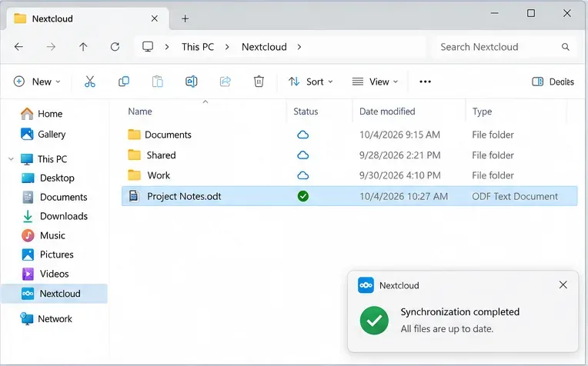Click the Search Nextcloud field
Viewport: 588px width, 366px height.
(x=504, y=47)
